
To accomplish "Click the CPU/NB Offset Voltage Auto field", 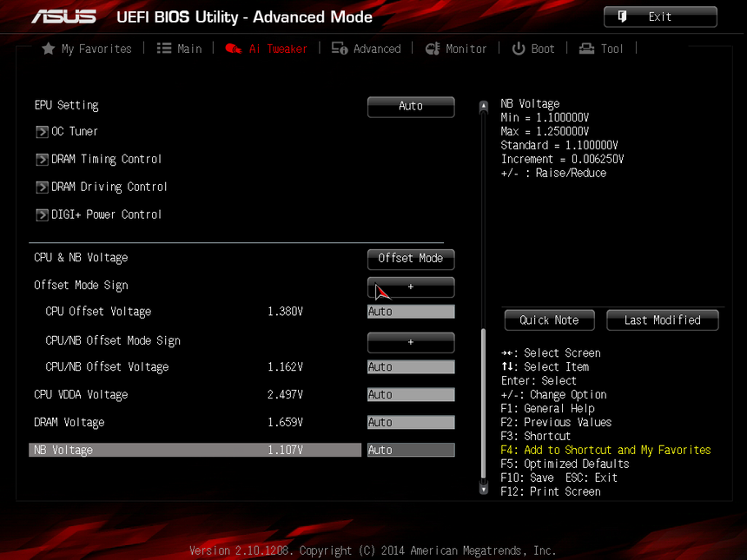I will point(411,366).
